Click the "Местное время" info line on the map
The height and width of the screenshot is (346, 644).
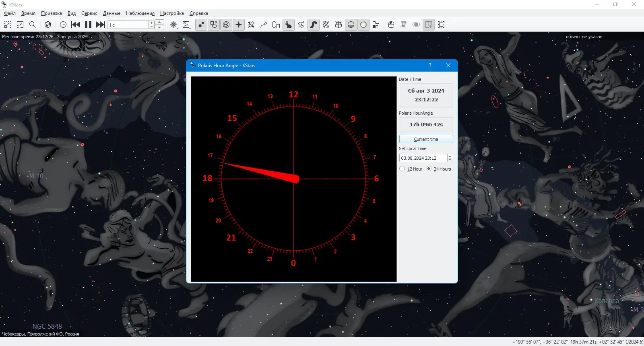(47, 37)
